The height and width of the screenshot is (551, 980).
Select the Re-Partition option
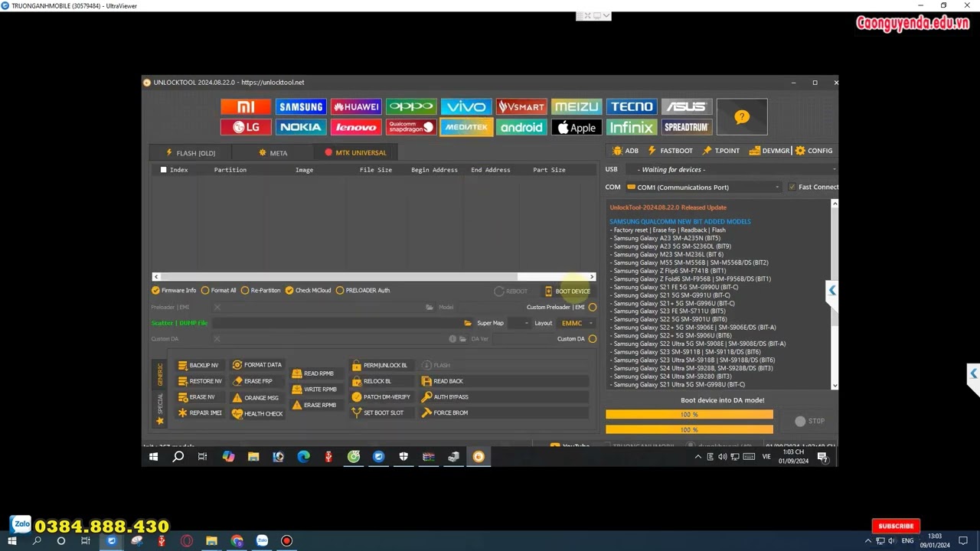(x=260, y=291)
